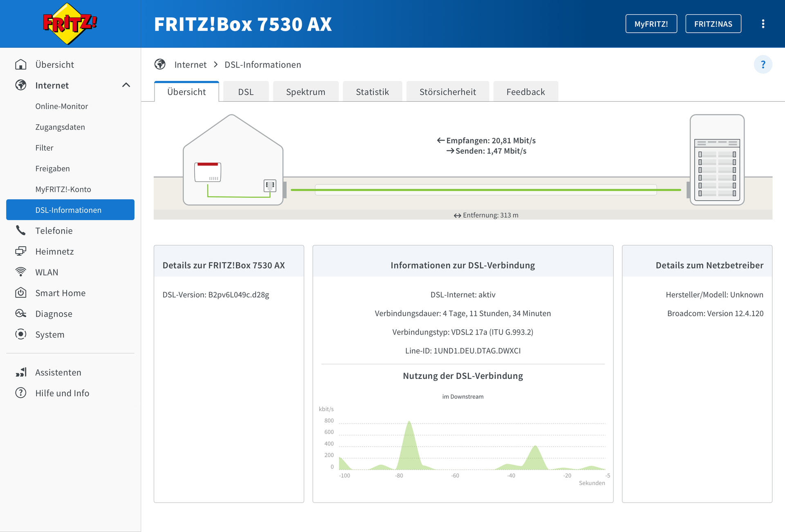Click the Verbindungsdauer value text

point(463,313)
